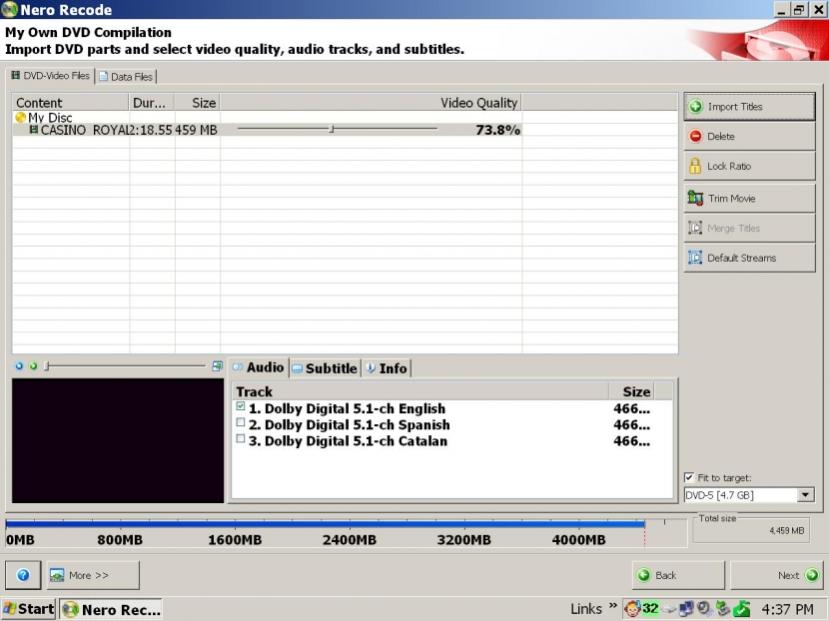
Task: Uncheck the Dolby Digital English audio track
Action: coord(241,406)
